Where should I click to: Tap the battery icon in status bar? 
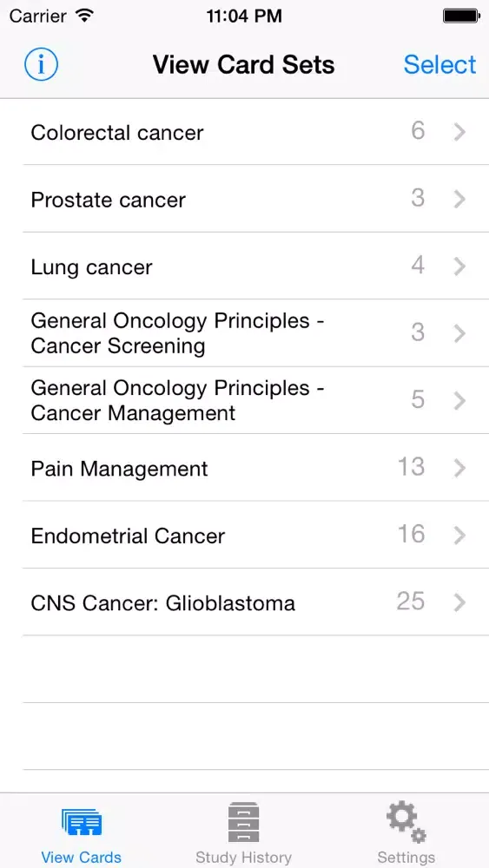460,16
